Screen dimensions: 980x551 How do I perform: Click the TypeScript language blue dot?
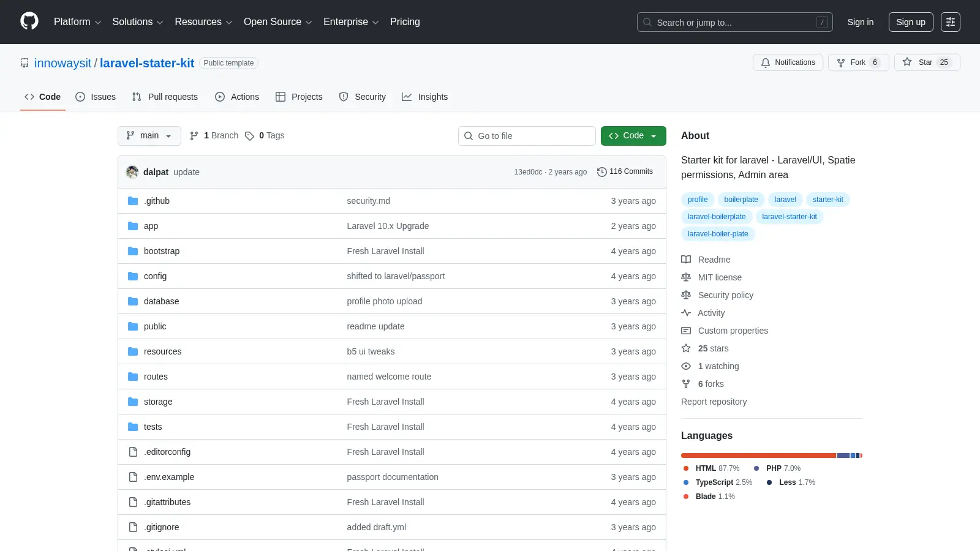point(686,482)
